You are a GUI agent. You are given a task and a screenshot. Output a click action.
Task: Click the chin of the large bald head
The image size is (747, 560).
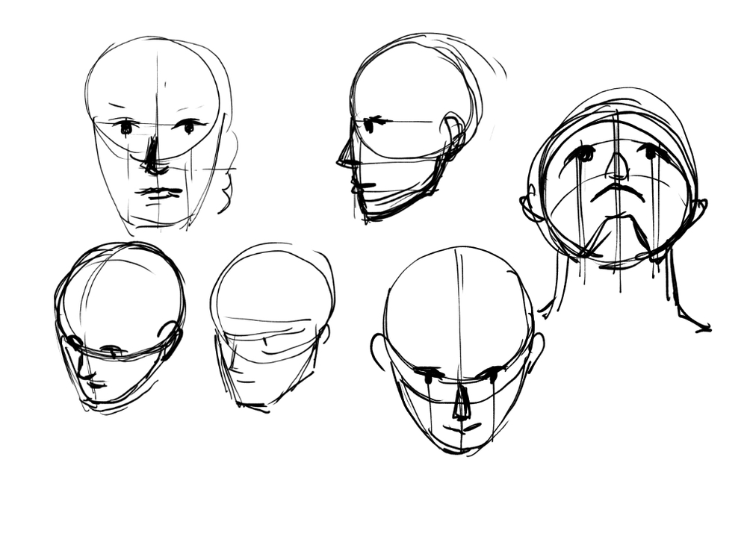(456, 447)
